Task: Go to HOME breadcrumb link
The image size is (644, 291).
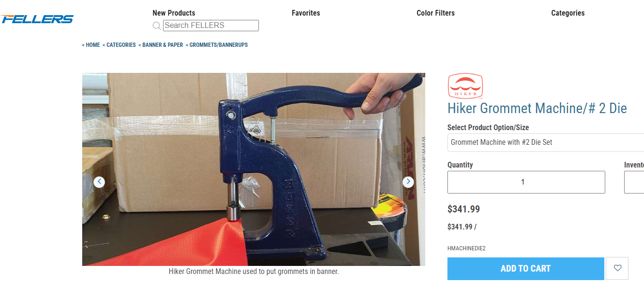Action: point(91,45)
